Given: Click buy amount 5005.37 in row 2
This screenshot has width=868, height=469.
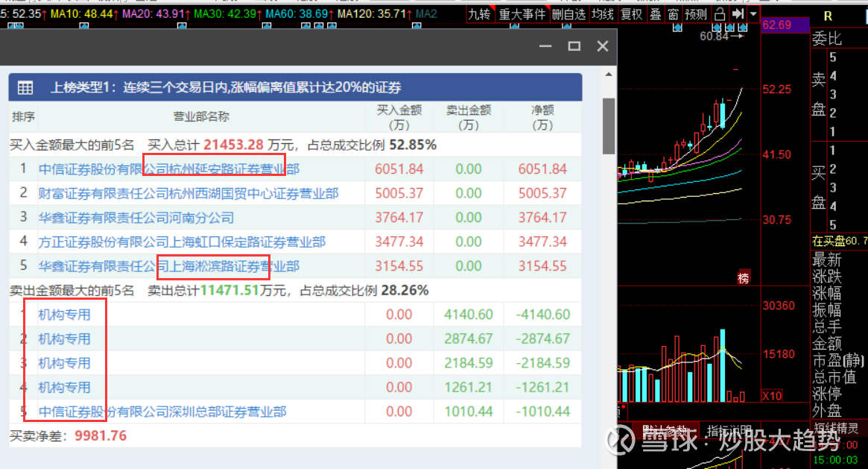Looking at the screenshot, I should 399,193.
